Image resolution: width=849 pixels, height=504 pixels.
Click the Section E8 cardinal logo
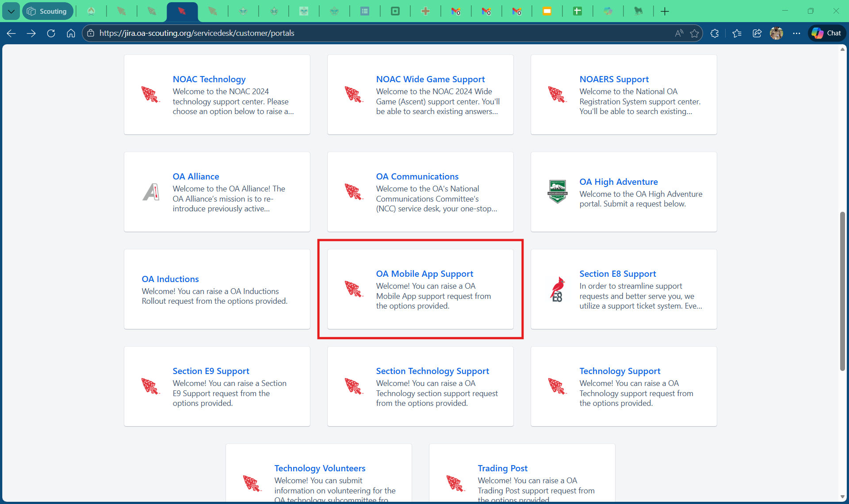[557, 290]
